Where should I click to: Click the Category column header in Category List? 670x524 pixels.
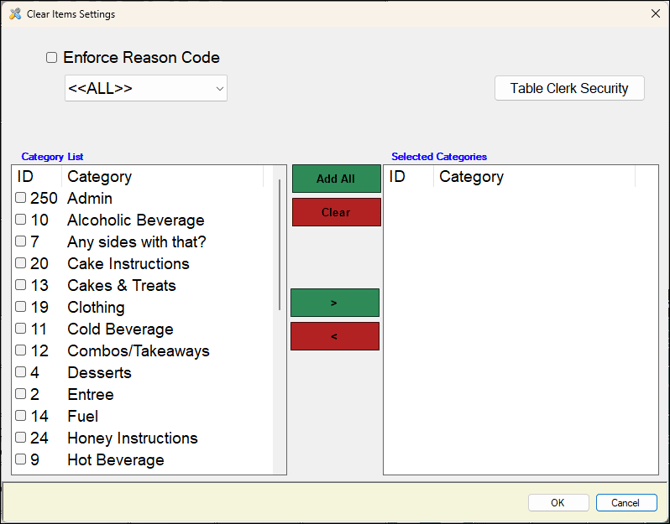(x=160, y=177)
